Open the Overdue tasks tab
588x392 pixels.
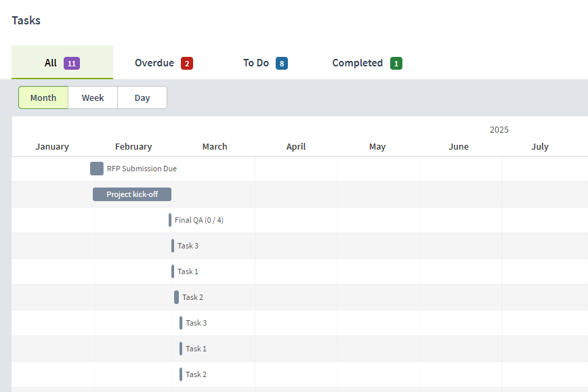coord(163,63)
